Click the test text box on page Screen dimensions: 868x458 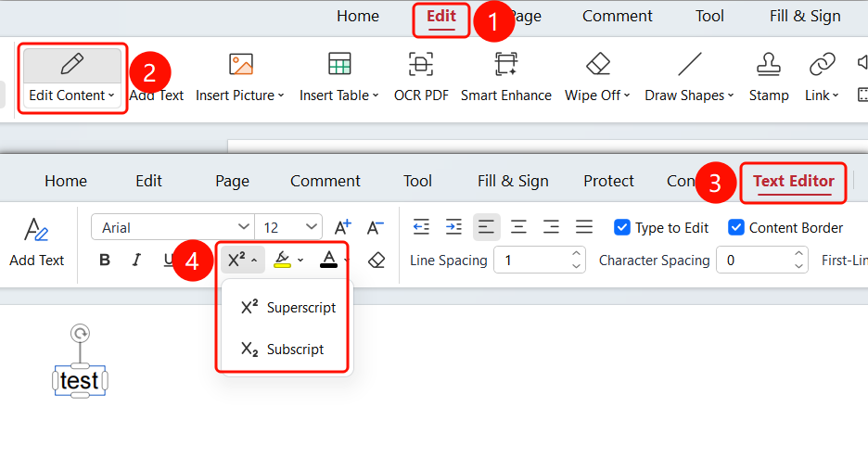[x=80, y=380]
